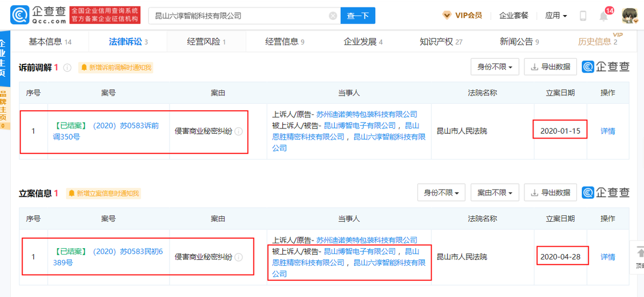Click the 2020-04-28 filing date cell
This screenshot has width=644, height=297.
(x=560, y=257)
